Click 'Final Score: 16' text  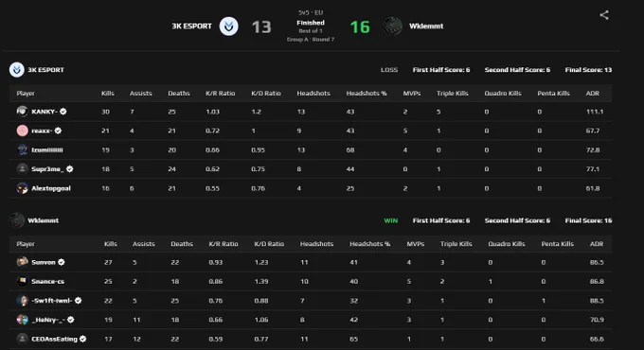[588, 220]
